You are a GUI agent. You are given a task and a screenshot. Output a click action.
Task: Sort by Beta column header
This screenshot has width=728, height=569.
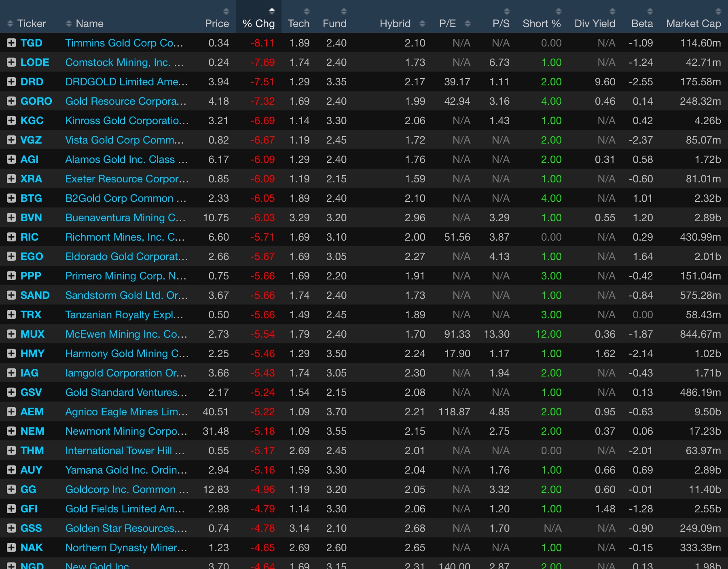(642, 23)
